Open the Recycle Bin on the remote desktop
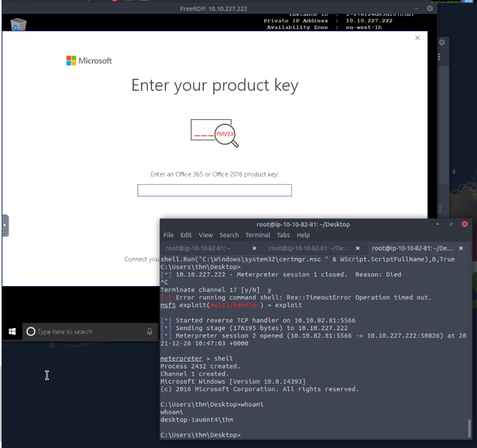This screenshot has width=477, height=448. click(x=18, y=24)
